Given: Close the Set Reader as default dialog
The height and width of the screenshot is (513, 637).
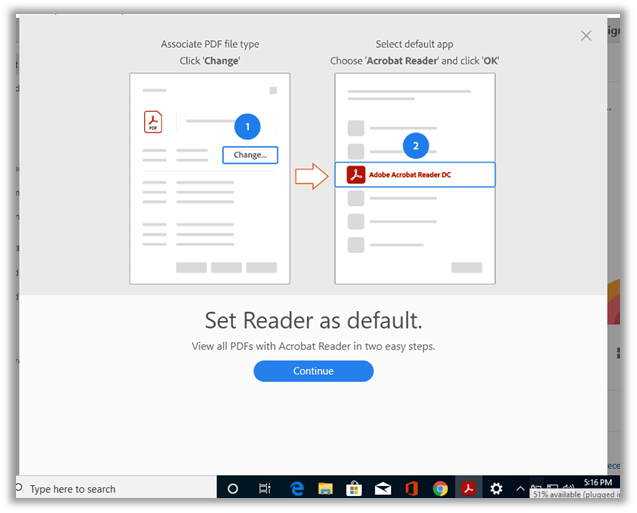Looking at the screenshot, I should (x=586, y=36).
